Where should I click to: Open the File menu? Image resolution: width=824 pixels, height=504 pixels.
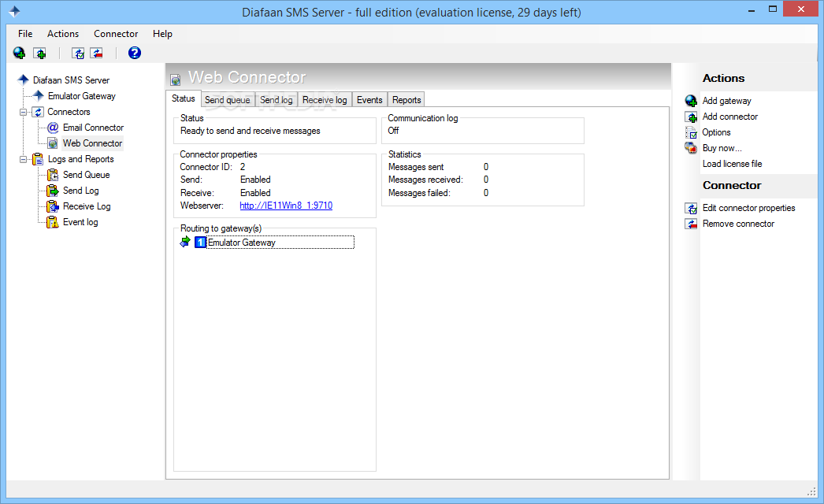(25, 34)
